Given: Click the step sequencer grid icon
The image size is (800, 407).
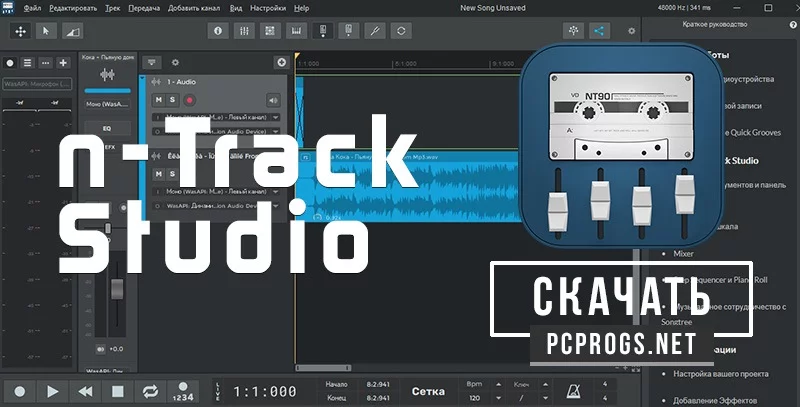Looking at the screenshot, I should click(270, 31).
